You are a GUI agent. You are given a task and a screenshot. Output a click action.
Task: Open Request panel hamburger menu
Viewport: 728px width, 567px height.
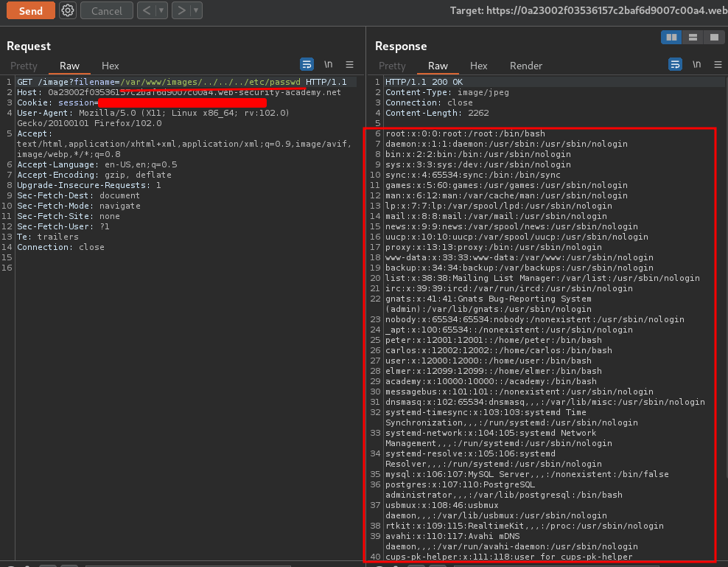coord(349,65)
